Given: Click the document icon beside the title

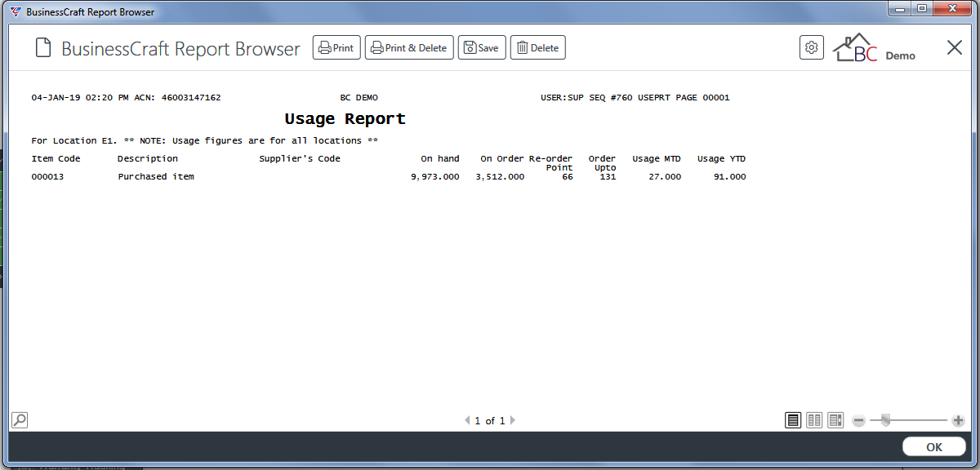Looking at the screenshot, I should [43, 48].
